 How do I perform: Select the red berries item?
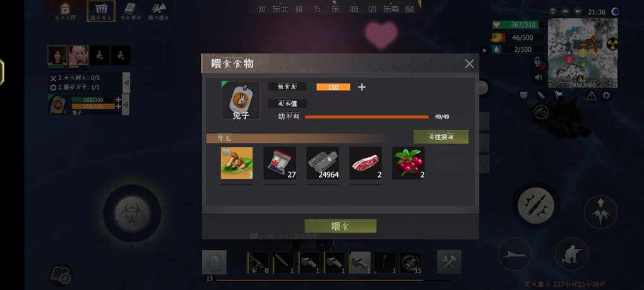tap(408, 163)
